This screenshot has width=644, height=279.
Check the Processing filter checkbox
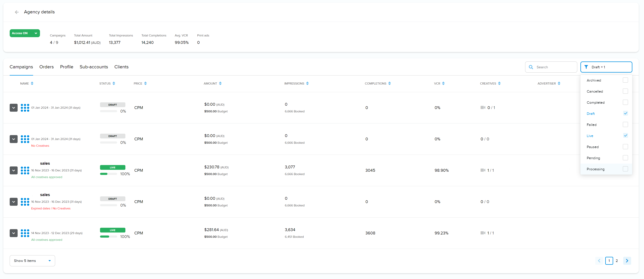pos(625,169)
